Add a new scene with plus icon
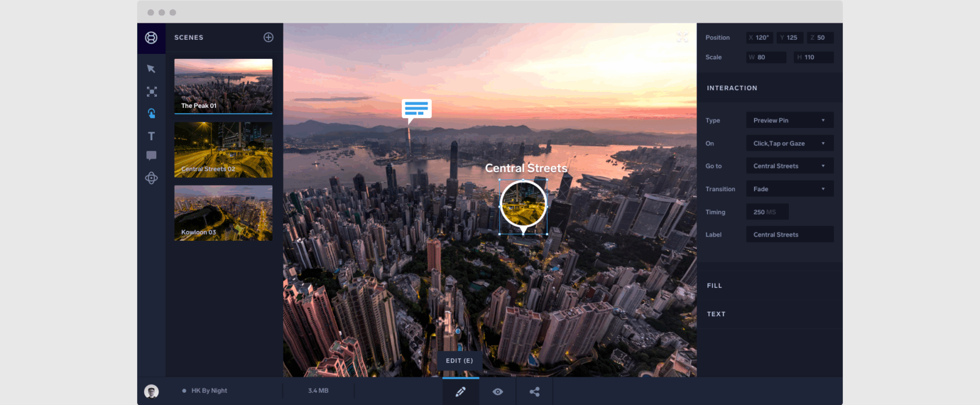 [268, 37]
